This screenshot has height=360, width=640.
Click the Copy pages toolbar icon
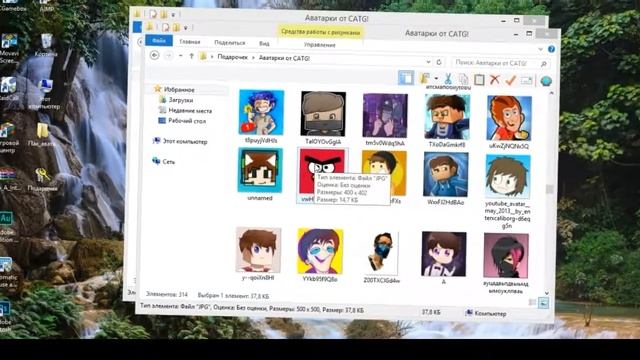tap(463, 79)
